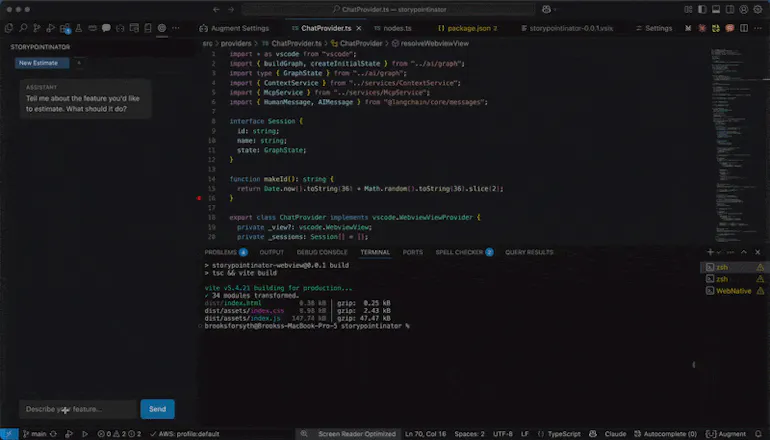Screen dimensions: 770x440
Task: Open editor More Actions ellipsis
Action: pyautogui.click(x=758, y=28)
